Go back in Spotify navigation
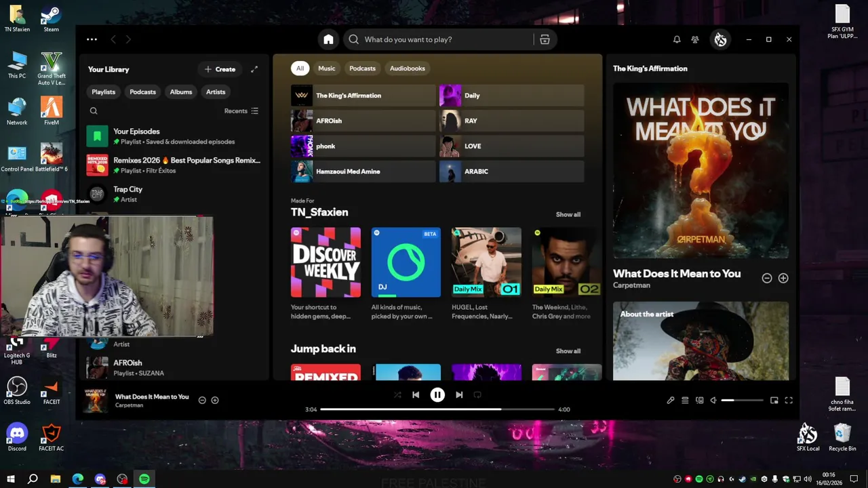The width and height of the screenshot is (868, 488). 113,39
